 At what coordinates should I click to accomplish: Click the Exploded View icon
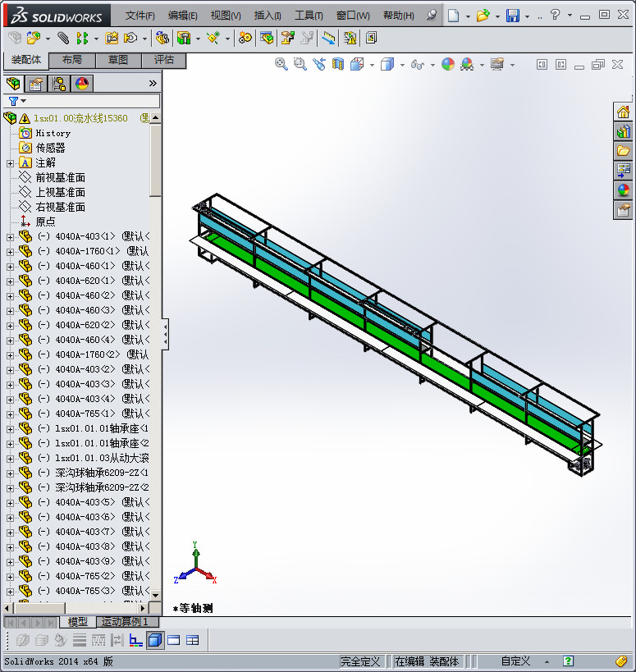pos(287,38)
